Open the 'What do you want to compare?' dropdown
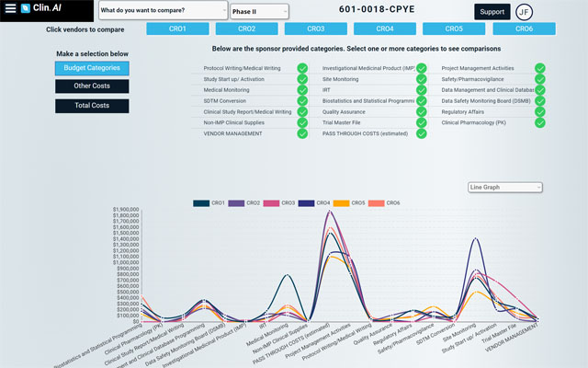The width and height of the screenshot is (588, 368). [163, 11]
